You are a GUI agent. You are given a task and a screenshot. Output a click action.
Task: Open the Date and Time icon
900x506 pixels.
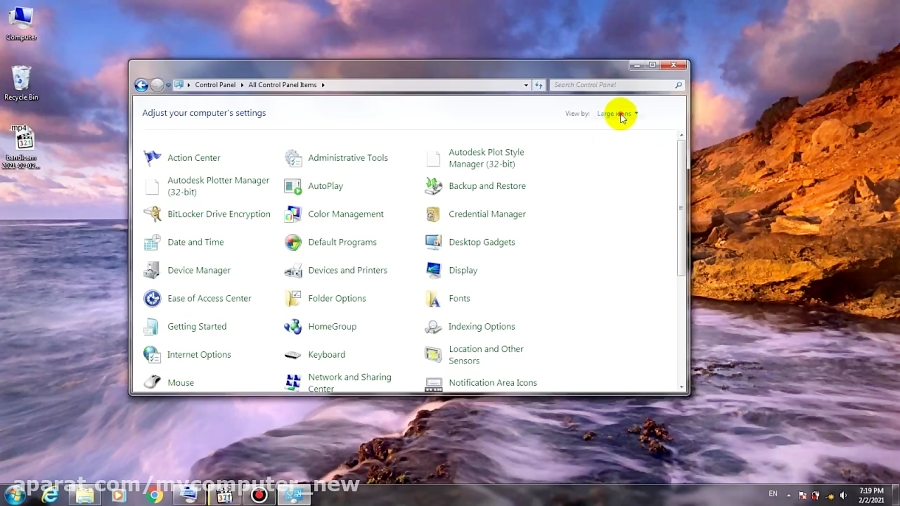tap(152, 242)
